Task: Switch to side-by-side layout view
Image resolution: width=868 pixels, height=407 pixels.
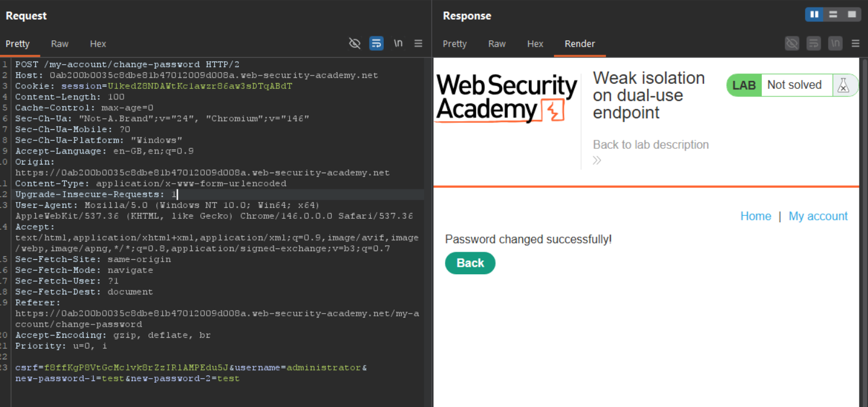Action: pyautogui.click(x=814, y=14)
